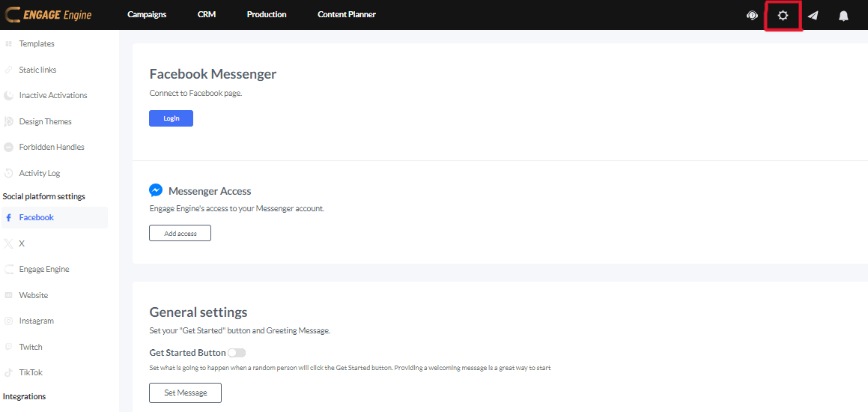Click the Activity Log history icon
868x412 pixels.
(8, 173)
